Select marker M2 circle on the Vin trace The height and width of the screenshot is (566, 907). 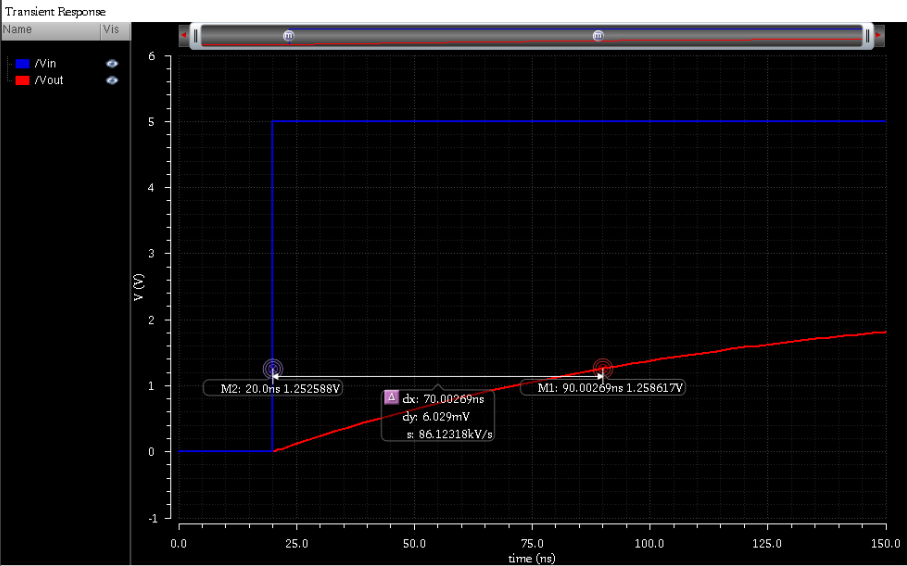coord(272,368)
